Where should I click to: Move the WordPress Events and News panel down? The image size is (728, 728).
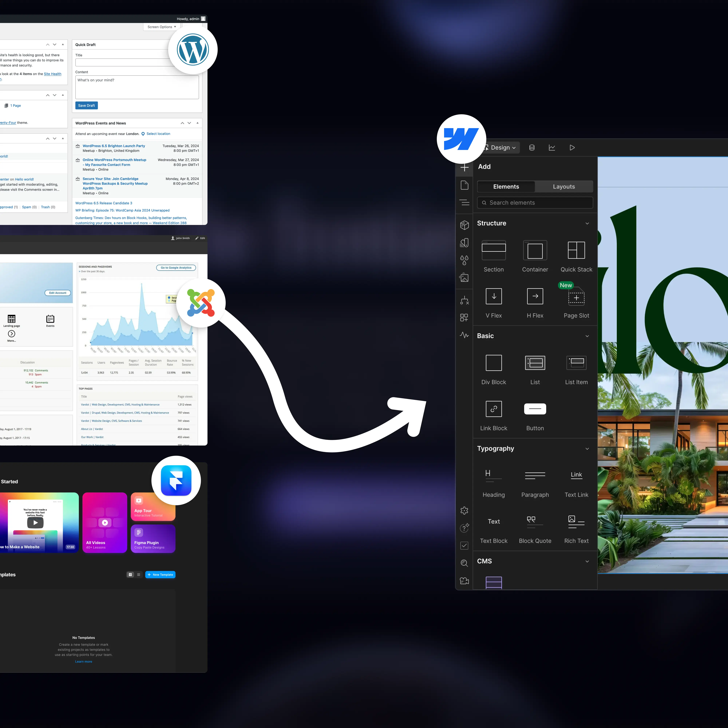pos(189,123)
